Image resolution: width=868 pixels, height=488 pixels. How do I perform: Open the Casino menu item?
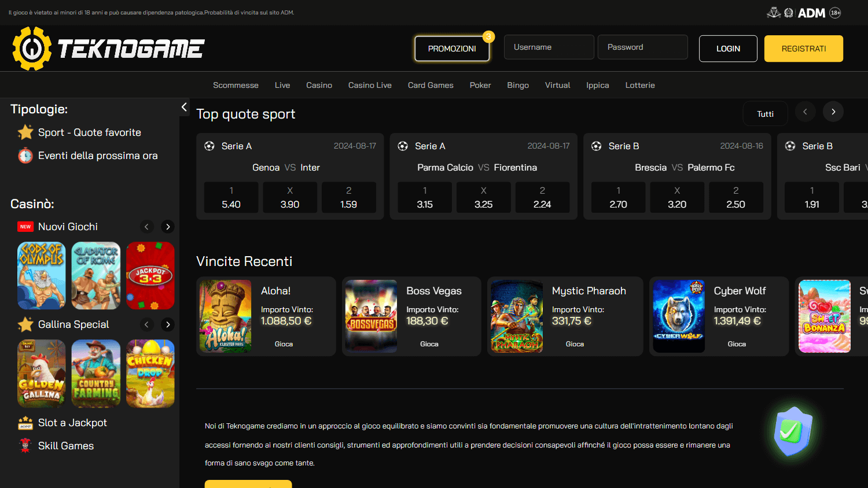[319, 85]
